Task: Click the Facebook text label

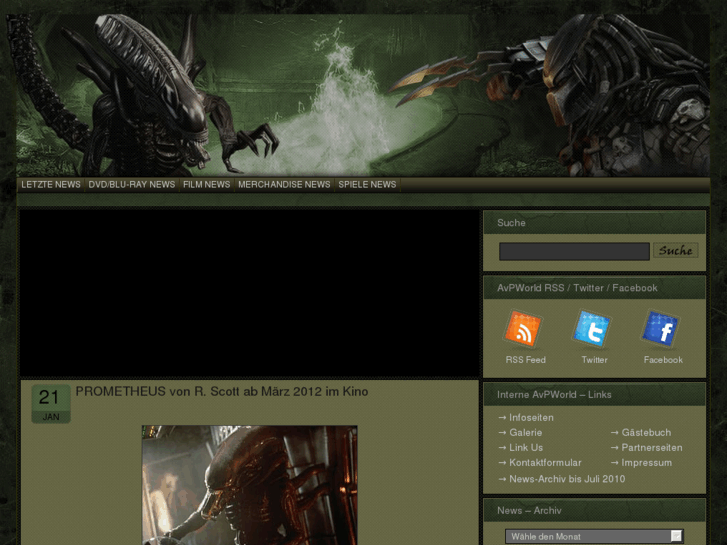Action: pos(663,360)
